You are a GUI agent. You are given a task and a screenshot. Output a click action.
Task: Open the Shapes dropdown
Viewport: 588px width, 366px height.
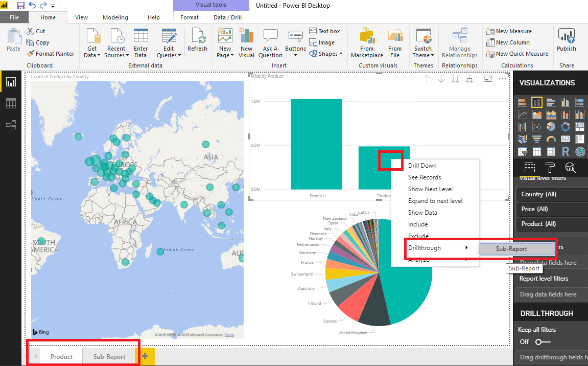(326, 54)
